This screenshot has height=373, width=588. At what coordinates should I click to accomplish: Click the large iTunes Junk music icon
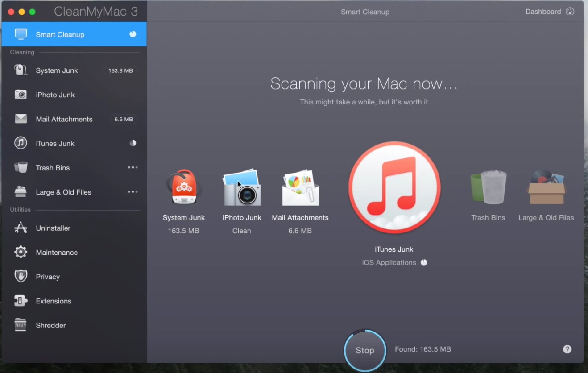(394, 188)
